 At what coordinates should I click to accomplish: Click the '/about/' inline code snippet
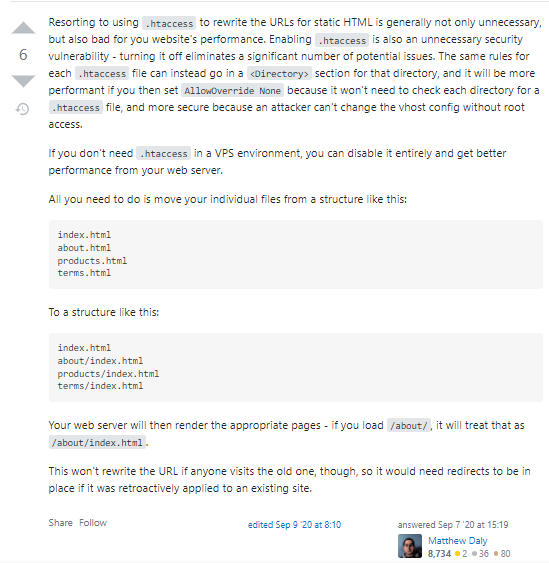(409, 426)
